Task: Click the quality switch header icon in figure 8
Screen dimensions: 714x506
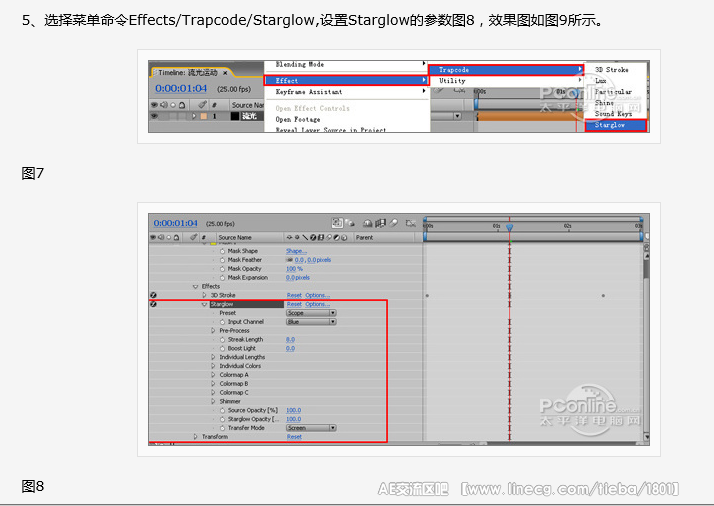Action: 306,237
